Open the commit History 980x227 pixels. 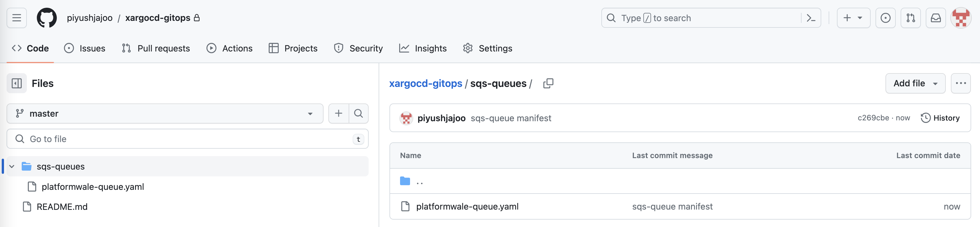click(940, 118)
